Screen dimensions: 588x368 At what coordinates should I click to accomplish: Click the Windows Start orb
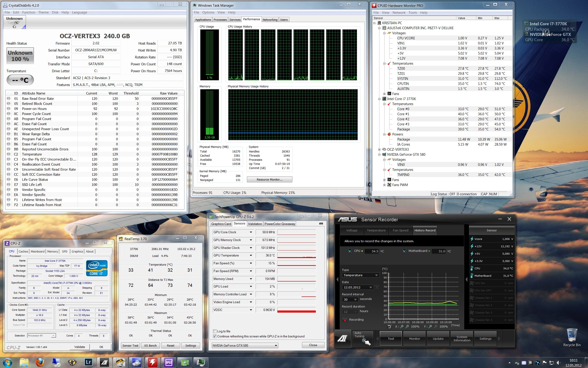[7, 362]
